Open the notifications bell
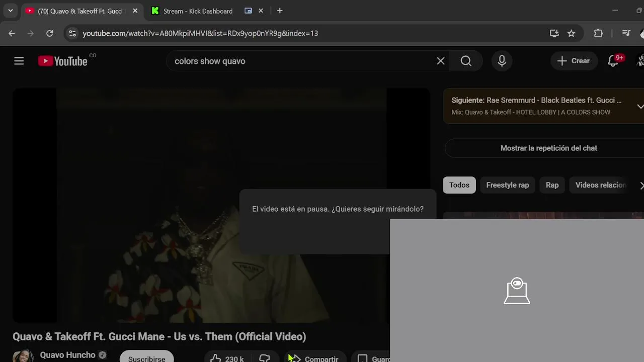 (613, 61)
